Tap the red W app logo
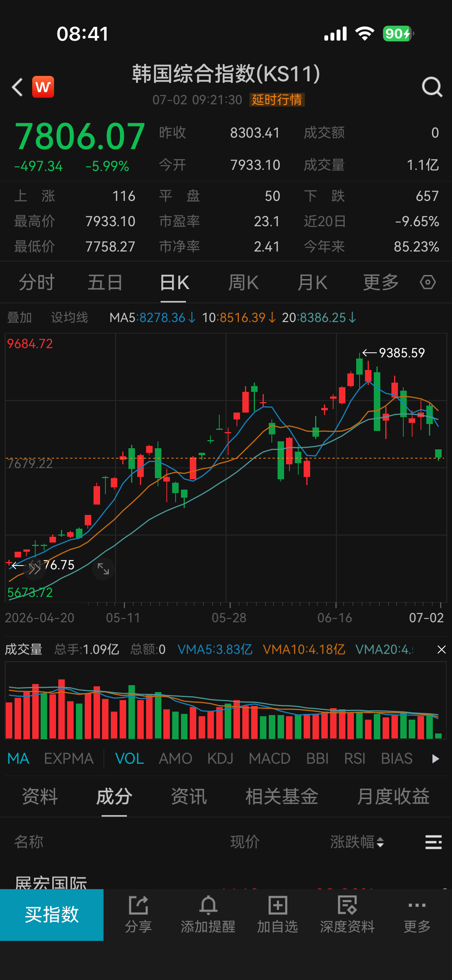The height and width of the screenshot is (980, 452). pos(43,87)
